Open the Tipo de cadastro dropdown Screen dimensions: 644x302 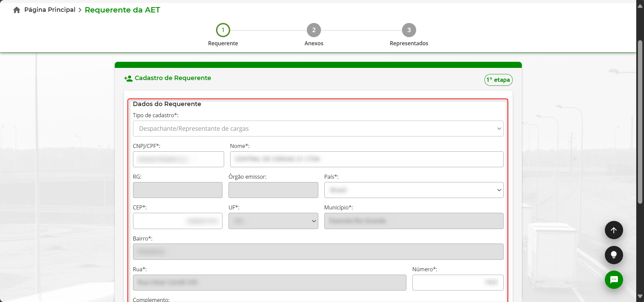[x=318, y=129]
